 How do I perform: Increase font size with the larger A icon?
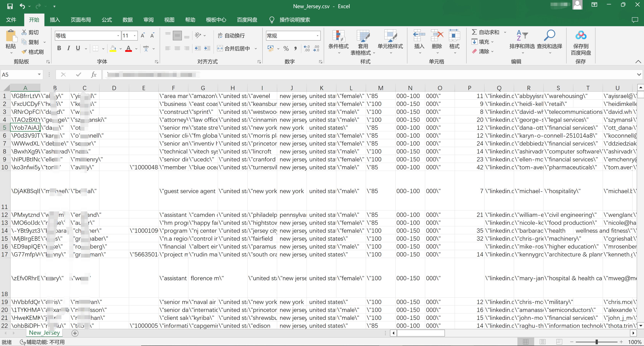(143, 36)
